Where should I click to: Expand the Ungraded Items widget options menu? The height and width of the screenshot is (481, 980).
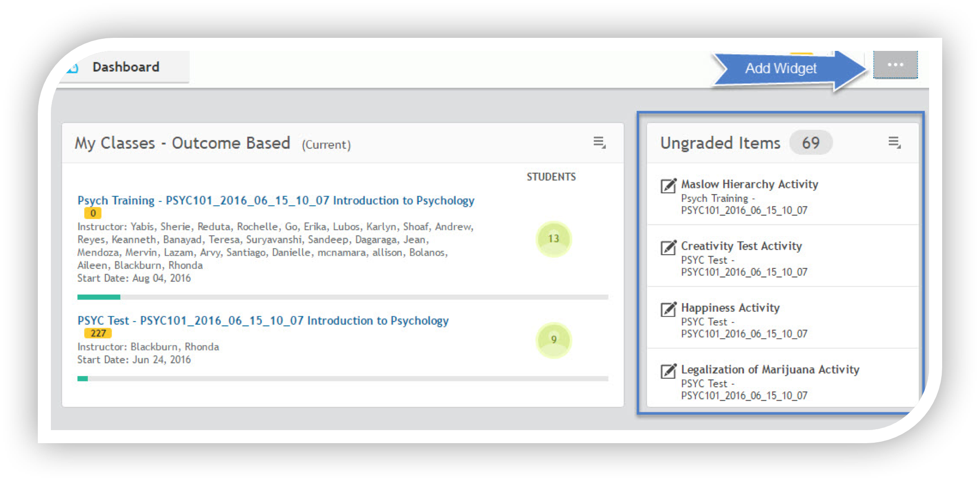pos(894,143)
